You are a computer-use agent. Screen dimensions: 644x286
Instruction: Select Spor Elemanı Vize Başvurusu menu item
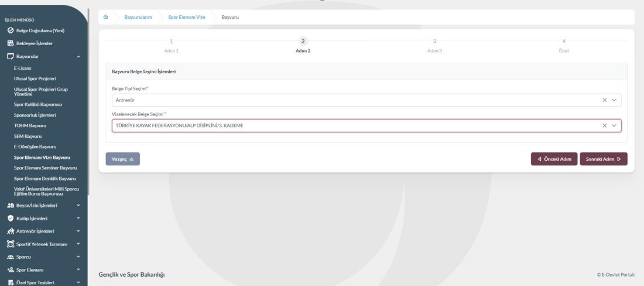42,157
